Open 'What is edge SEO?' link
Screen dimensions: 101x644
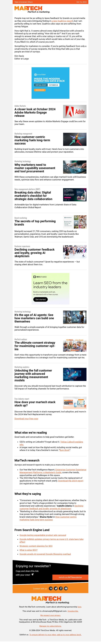pos(29,550)
